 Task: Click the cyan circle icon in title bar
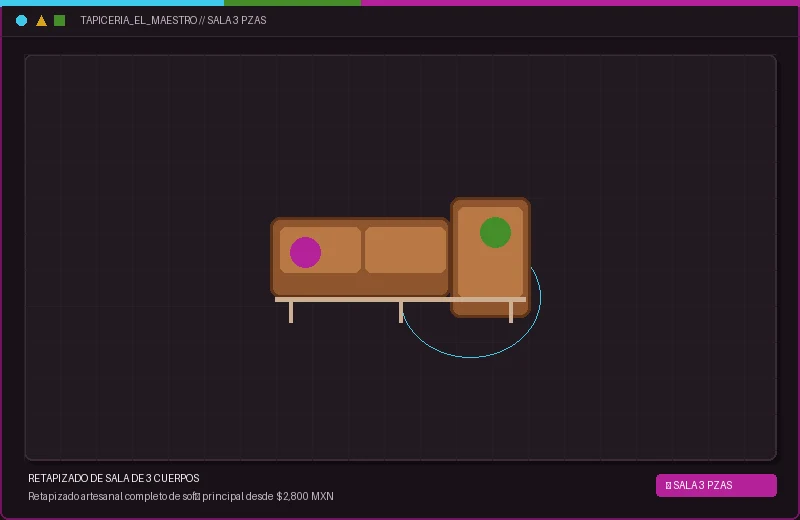(21, 20)
